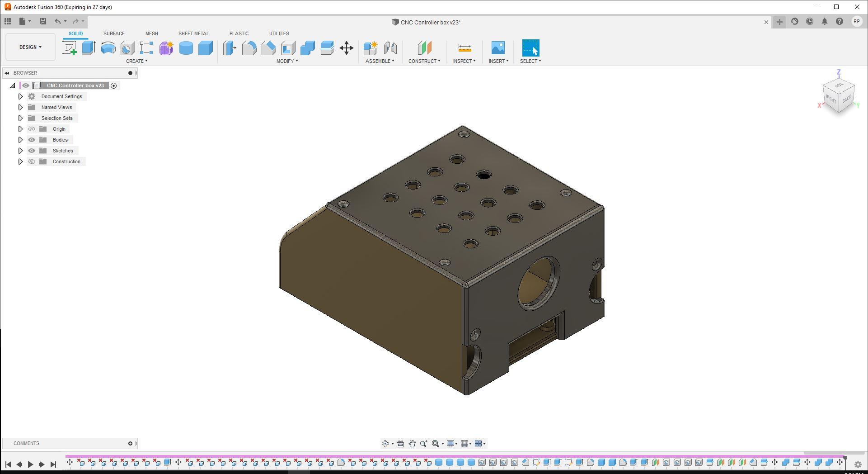Hide the Bodies folder visibility eye
This screenshot has height=474, width=868.
[32, 140]
